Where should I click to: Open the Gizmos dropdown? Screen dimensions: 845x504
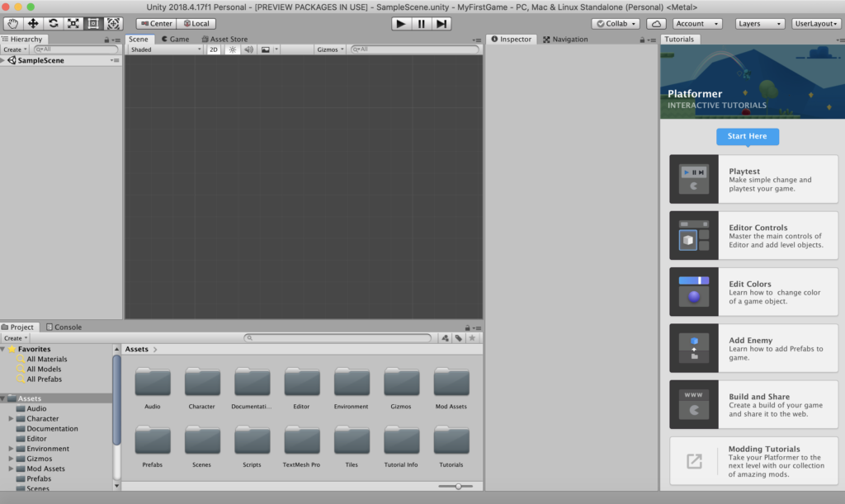[329, 49]
